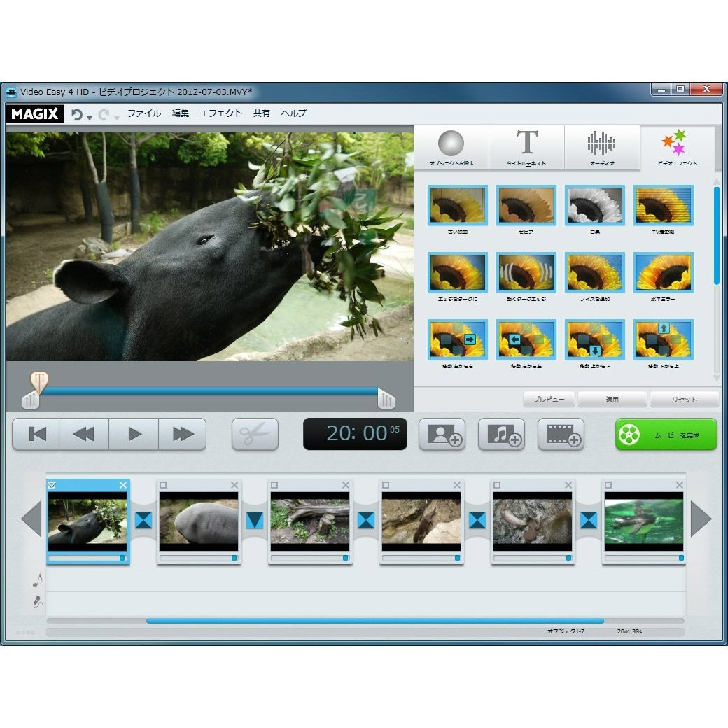Switch to the タイトルテキスト tab

pos(526,148)
